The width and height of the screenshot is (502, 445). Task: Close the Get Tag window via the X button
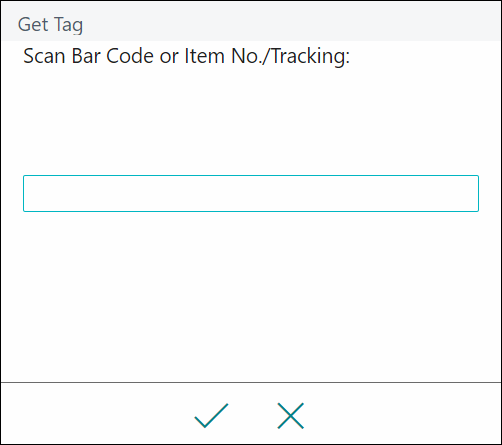[291, 415]
